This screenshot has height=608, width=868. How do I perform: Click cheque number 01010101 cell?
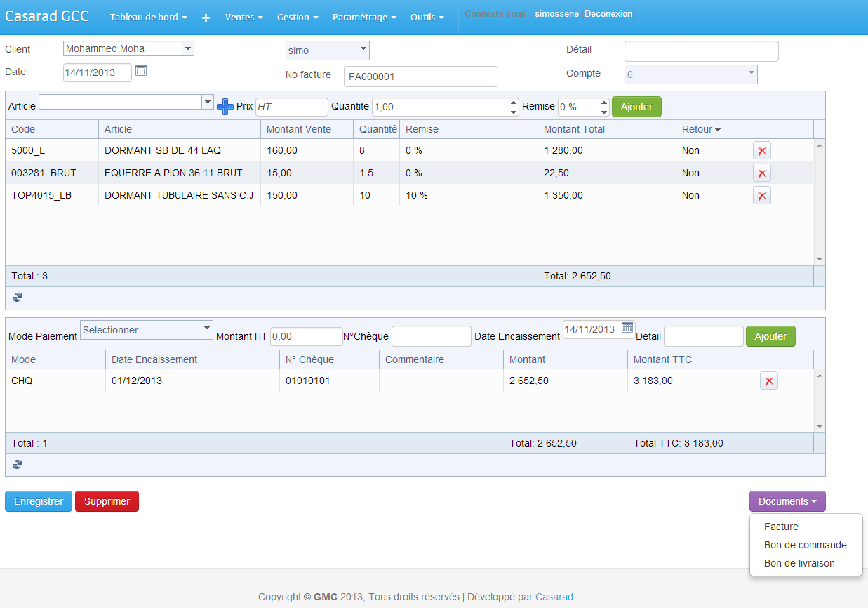coord(329,381)
